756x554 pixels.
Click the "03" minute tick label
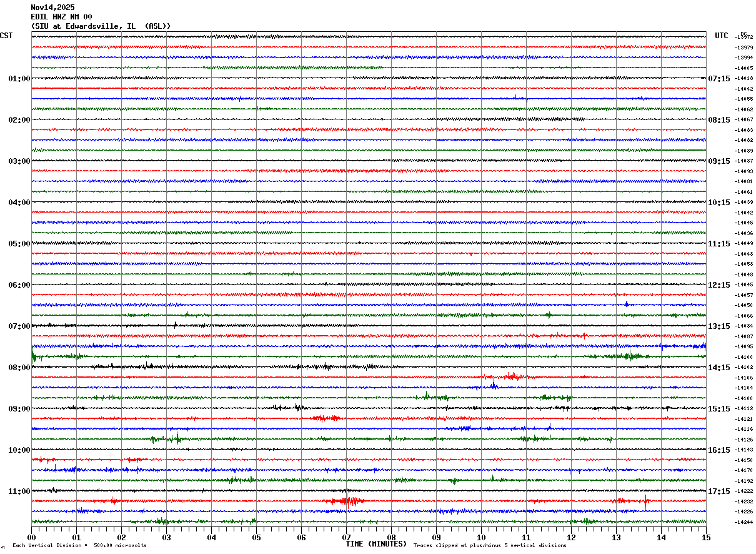coord(166,537)
